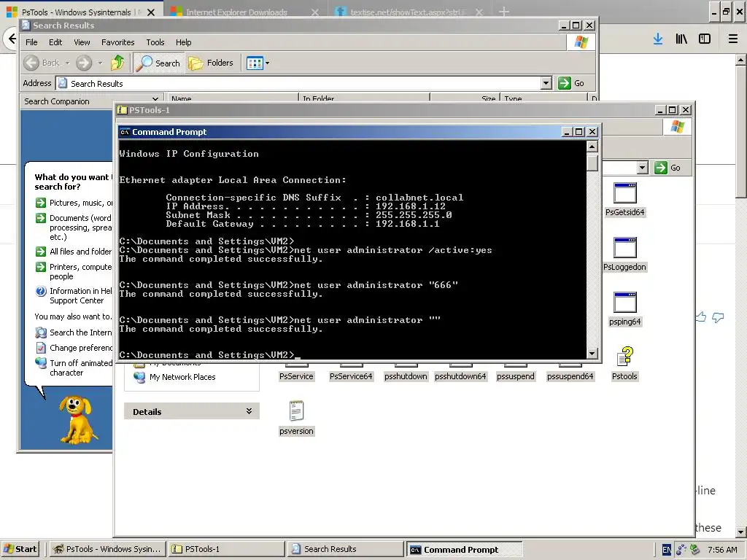The height and width of the screenshot is (560, 747).
Task: Click the Name column header in Search Results
Action: coord(233,98)
